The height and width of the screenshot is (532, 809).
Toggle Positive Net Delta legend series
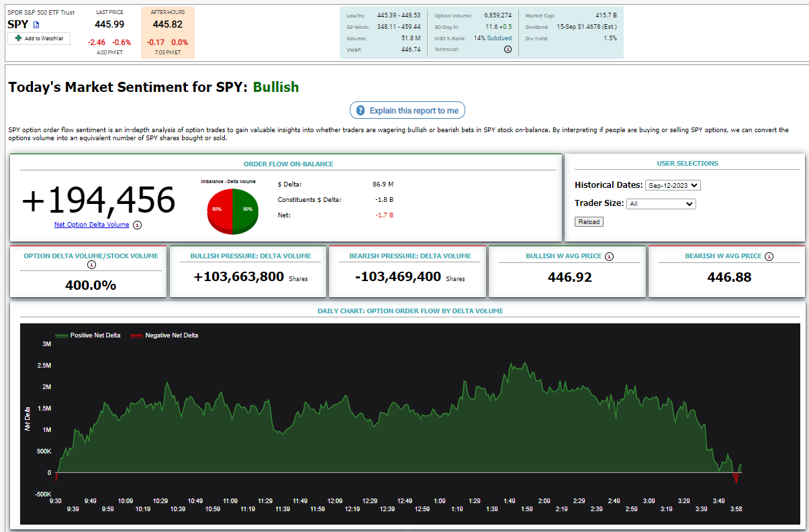click(88, 335)
